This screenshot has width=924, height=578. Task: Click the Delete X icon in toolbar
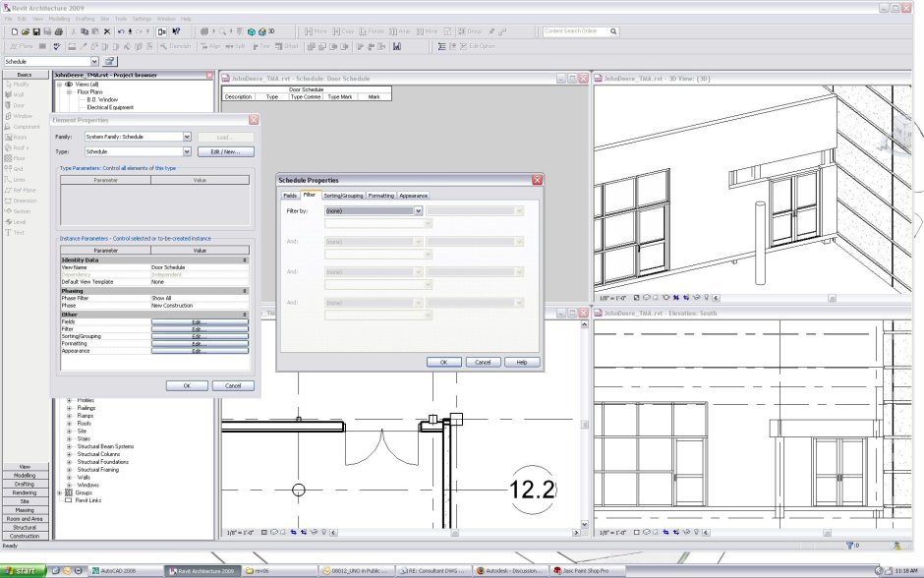(x=106, y=31)
